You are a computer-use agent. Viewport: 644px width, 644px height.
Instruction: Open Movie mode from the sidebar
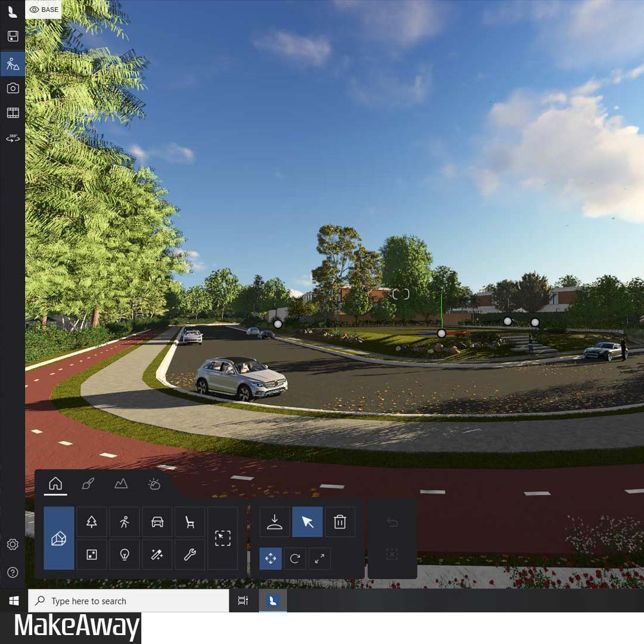pyautogui.click(x=13, y=113)
